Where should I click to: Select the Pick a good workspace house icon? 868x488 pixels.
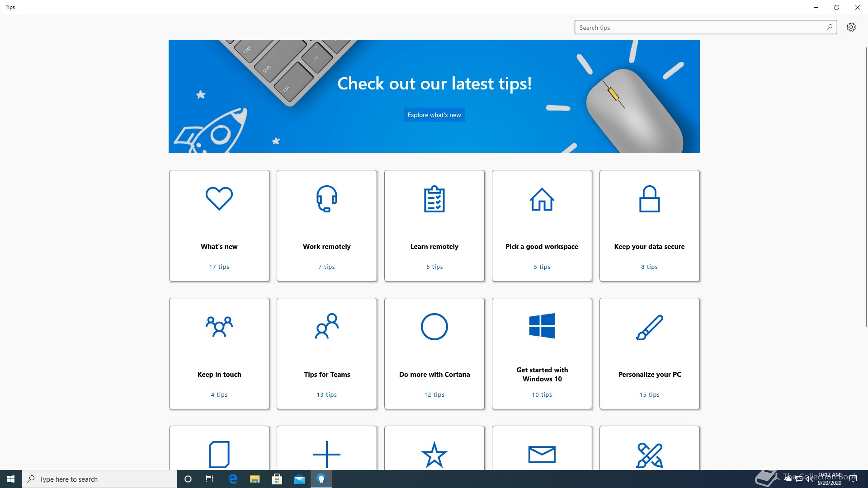pos(542,199)
